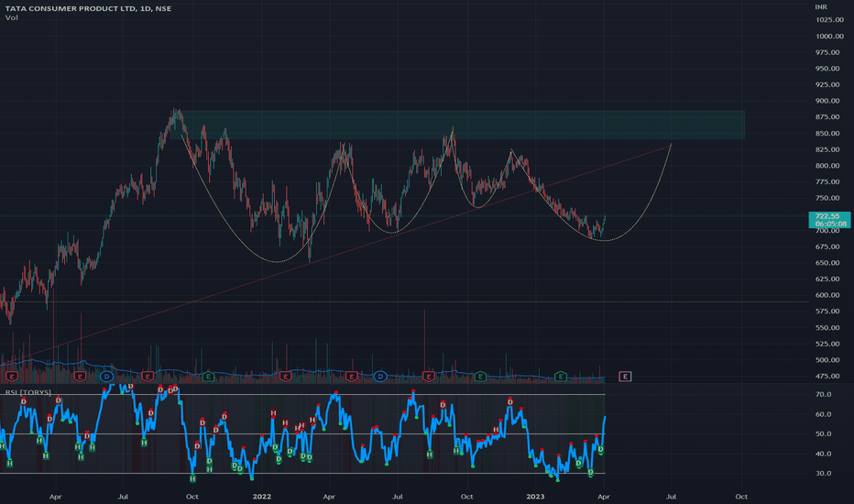Click the TATA CONSUMER PRODUCT LTD symbol title

coord(88,8)
